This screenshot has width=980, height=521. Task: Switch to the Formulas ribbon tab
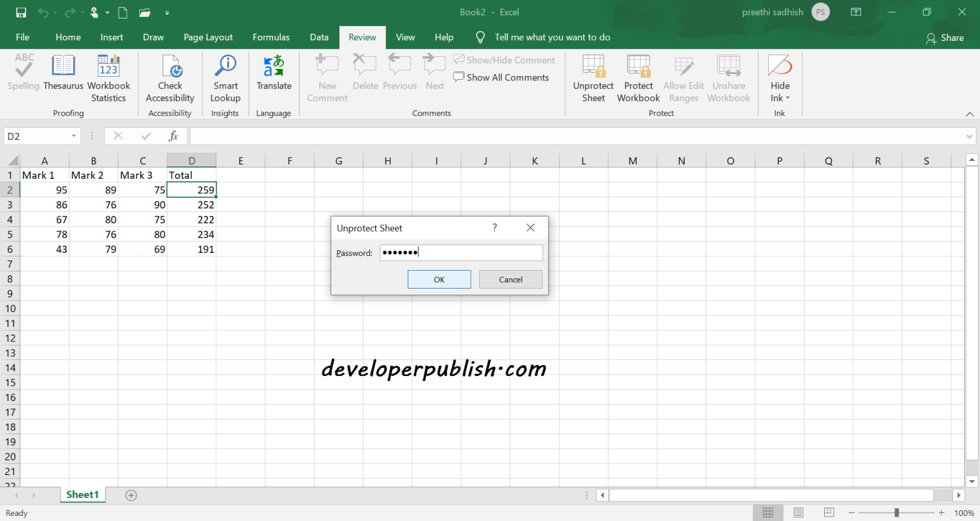pyautogui.click(x=271, y=37)
